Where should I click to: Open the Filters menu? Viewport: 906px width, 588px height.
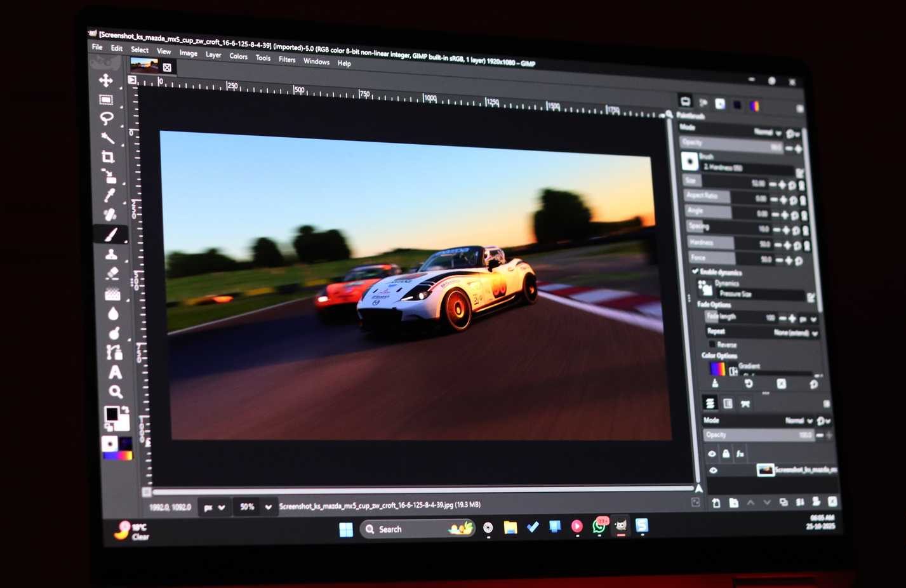[287, 59]
